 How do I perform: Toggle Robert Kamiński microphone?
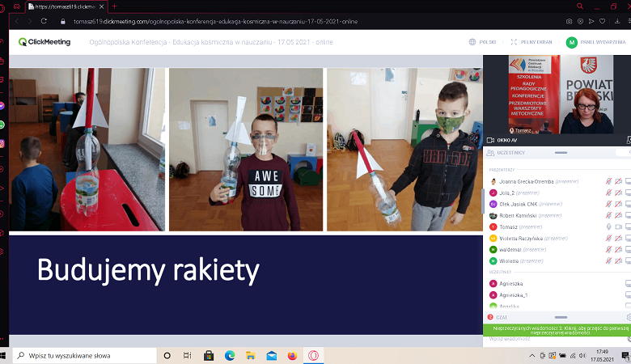tap(608, 216)
